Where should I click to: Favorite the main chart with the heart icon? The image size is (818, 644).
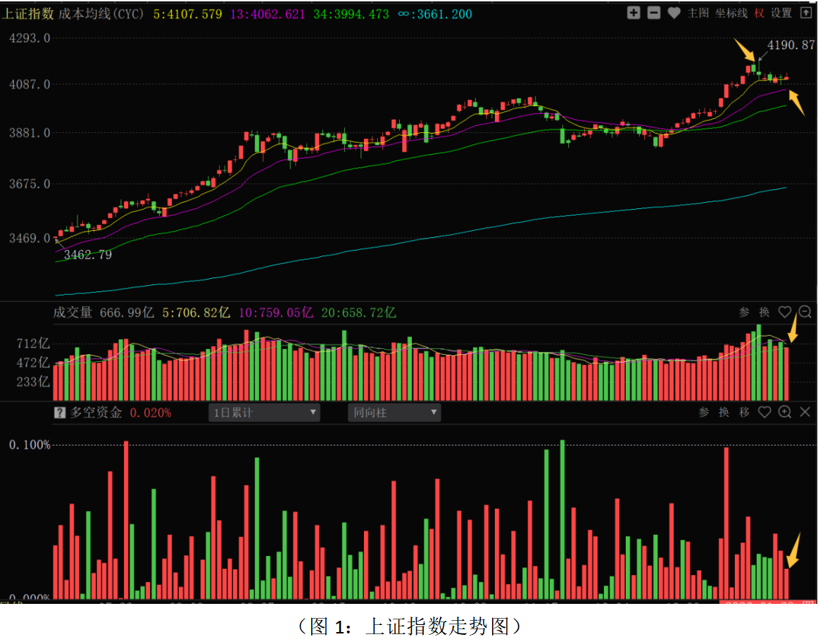coord(674,13)
